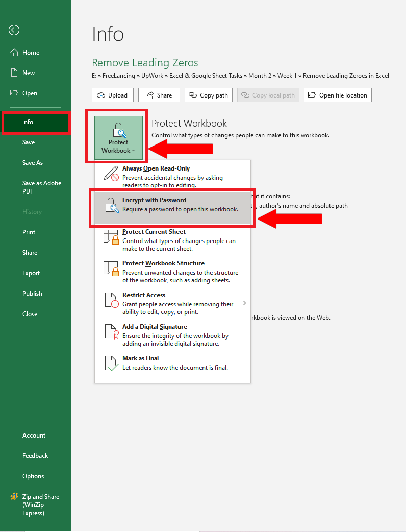406x532 pixels.
Task: Click the Protect Current Sheet grid-lock icon
Action: point(111,237)
